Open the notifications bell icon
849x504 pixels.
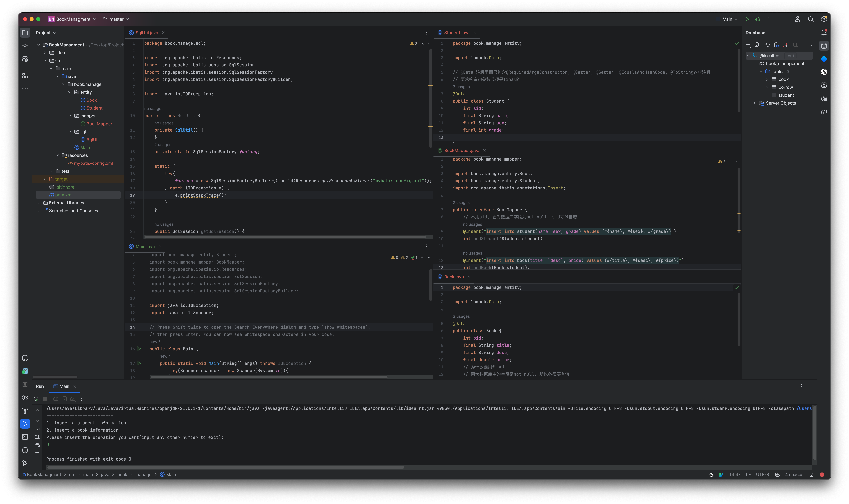tap(824, 33)
